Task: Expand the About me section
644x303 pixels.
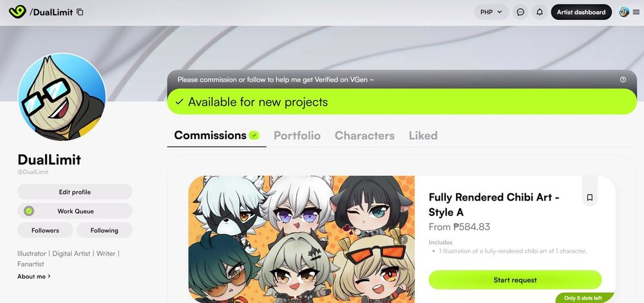Action: click(x=33, y=277)
